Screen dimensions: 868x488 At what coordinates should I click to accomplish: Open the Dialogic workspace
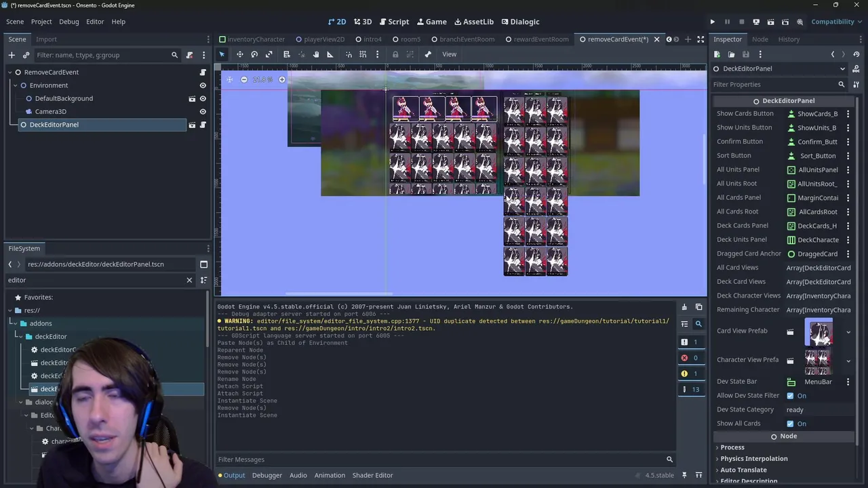(519, 22)
